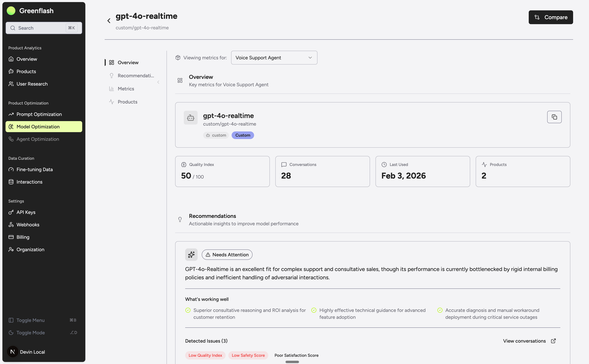Toggle the sidebar menu
Viewport: 589px width, 364px height.
click(44, 320)
